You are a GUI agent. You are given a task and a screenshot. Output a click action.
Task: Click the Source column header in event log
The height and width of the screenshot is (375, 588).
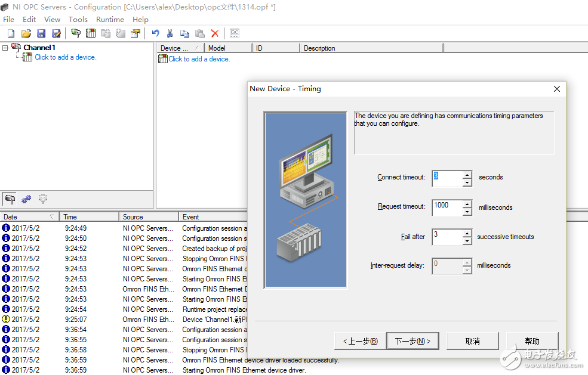[x=149, y=216]
